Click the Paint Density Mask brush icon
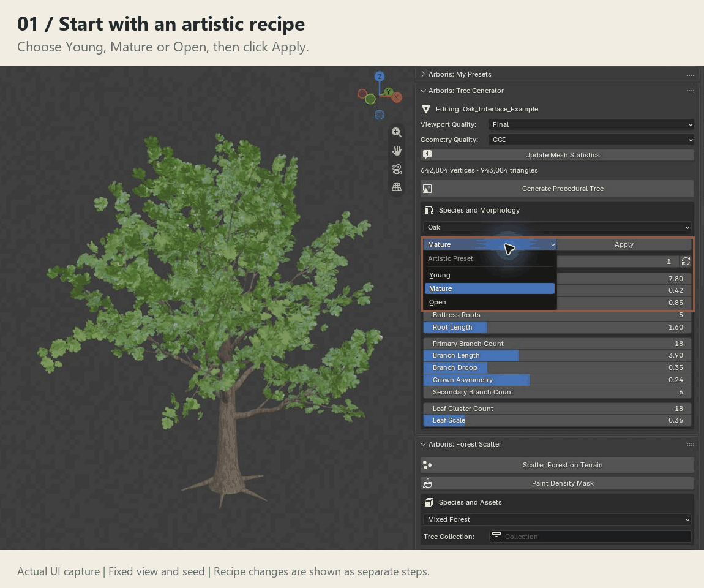Viewport: 704px width, 588px height. 427,483
